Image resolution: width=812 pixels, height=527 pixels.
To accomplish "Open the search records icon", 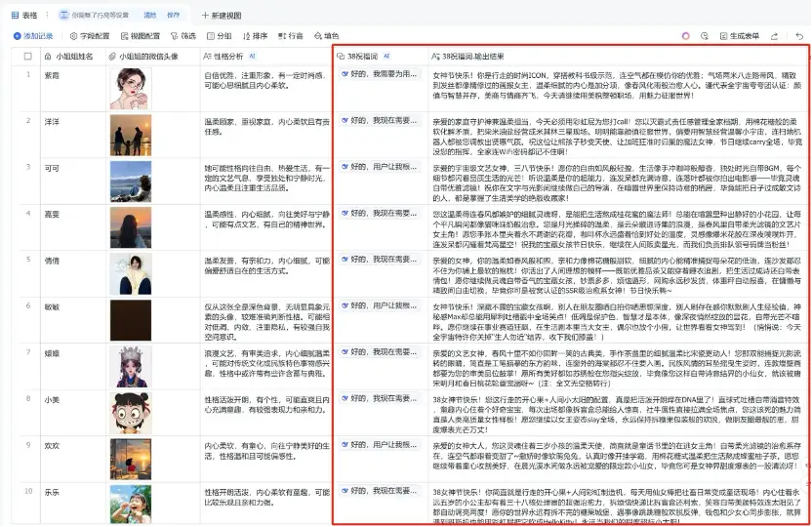I will (704, 36).
